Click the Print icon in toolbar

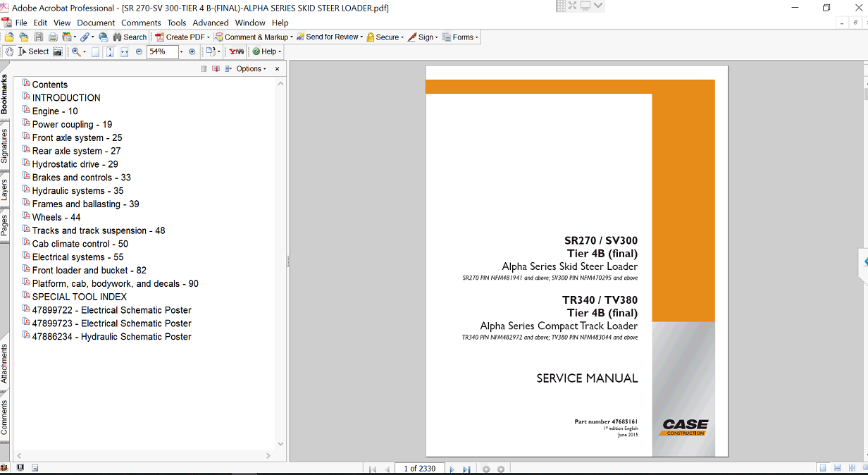click(x=53, y=37)
